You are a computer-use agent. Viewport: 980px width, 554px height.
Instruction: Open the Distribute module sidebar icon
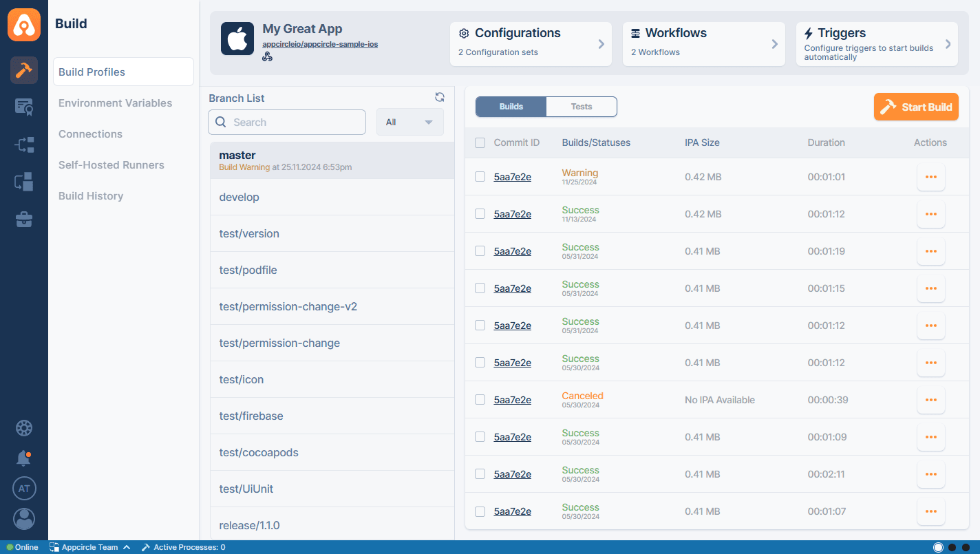[x=24, y=145]
